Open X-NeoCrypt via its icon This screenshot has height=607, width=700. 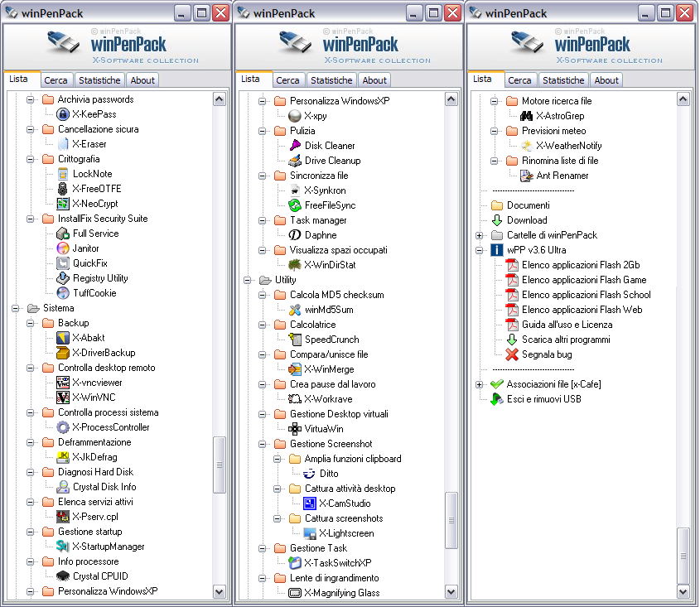63,204
